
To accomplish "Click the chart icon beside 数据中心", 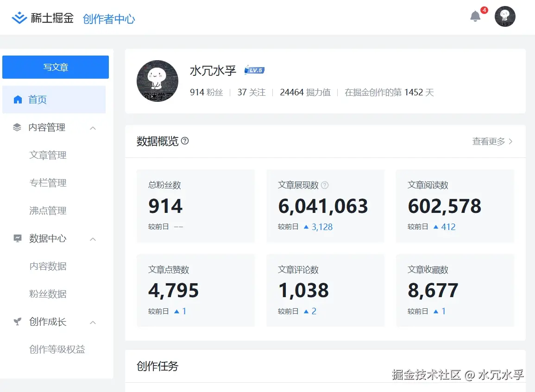I will [x=18, y=238].
